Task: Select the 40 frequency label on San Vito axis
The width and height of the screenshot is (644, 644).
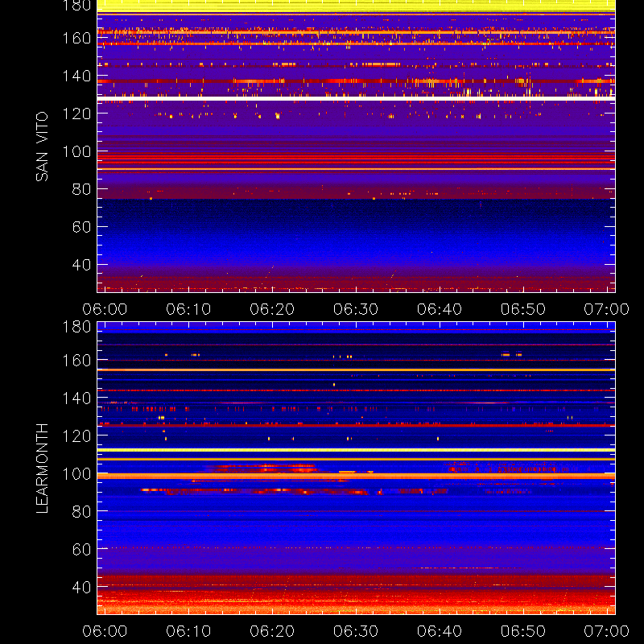Action: click(x=81, y=265)
